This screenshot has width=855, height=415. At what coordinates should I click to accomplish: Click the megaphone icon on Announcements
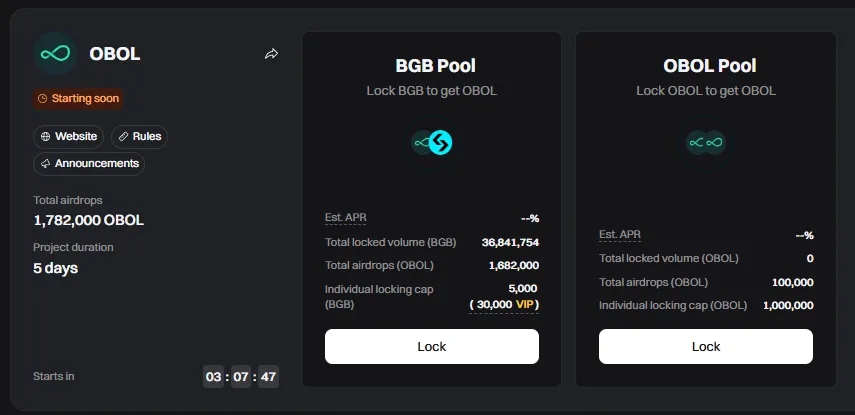click(x=45, y=163)
